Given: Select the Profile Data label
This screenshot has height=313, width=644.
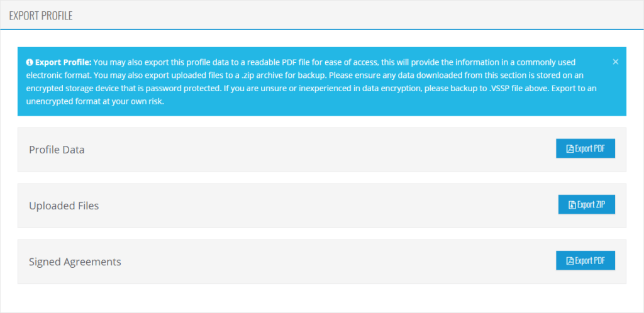Looking at the screenshot, I should (57, 150).
